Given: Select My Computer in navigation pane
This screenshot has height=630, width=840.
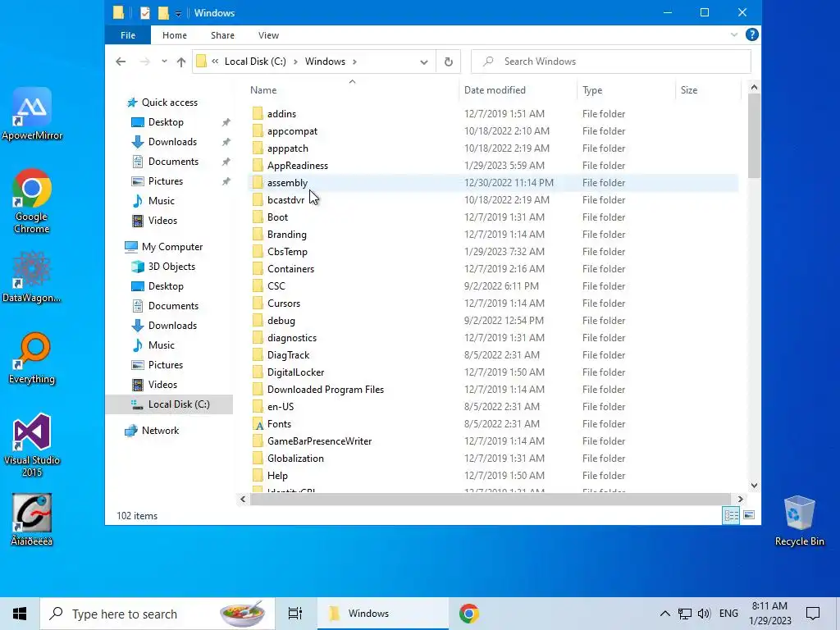Looking at the screenshot, I should click(172, 247).
